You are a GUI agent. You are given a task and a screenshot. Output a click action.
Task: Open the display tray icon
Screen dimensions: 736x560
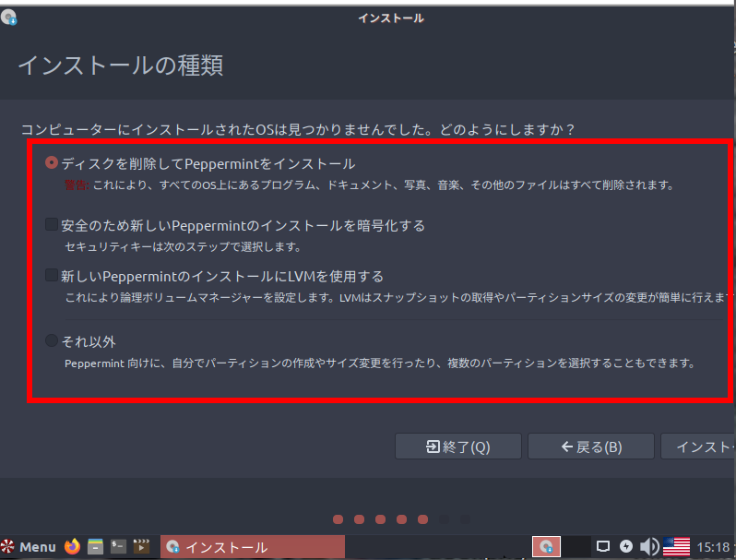point(603,546)
